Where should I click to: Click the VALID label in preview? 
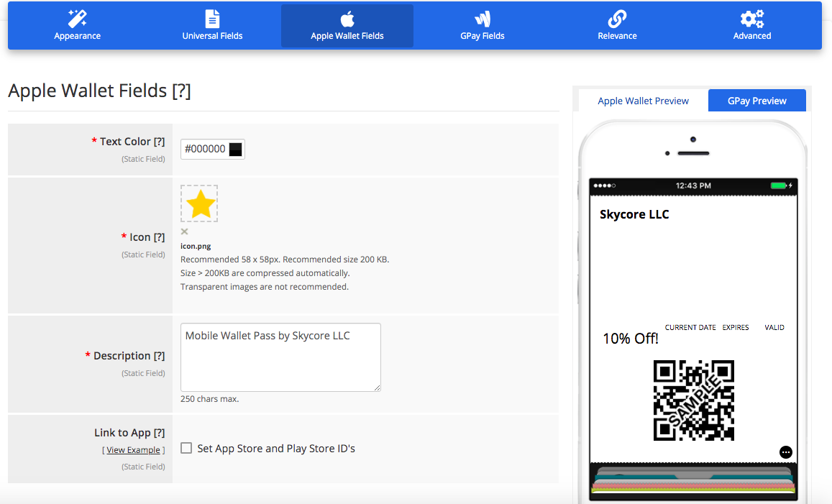(x=774, y=327)
